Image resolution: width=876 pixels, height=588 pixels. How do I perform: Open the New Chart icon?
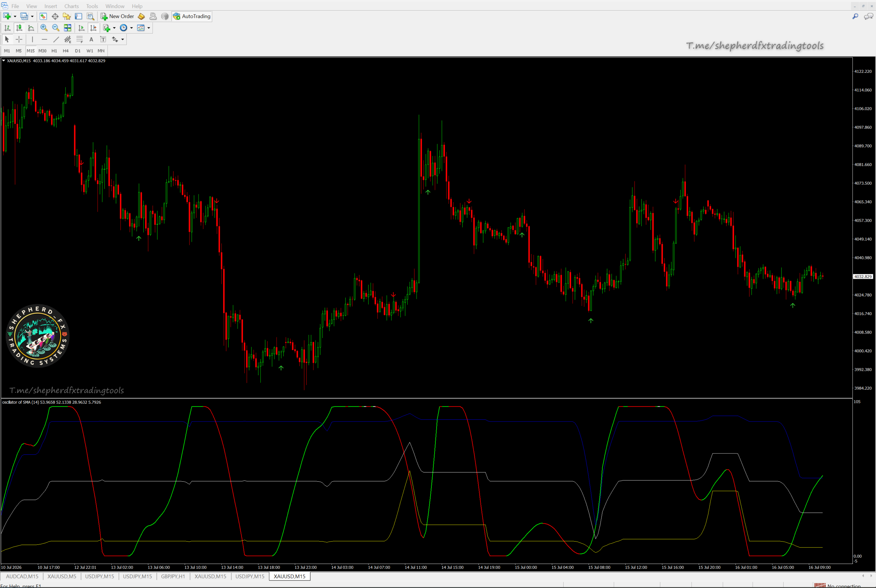click(7, 16)
